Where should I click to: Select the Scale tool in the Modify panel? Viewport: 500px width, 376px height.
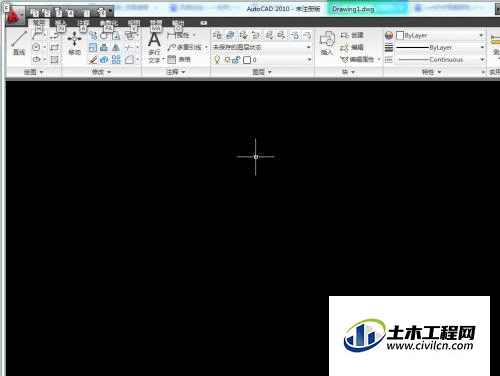point(93,47)
